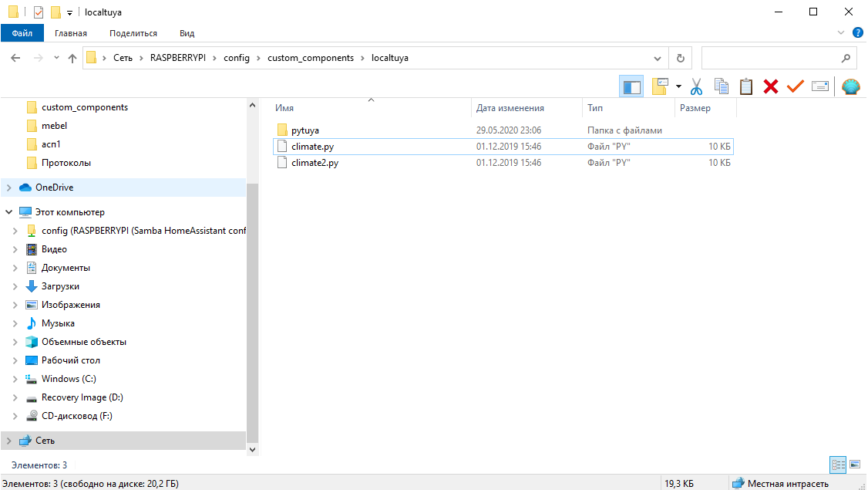
Task: Select Сеть in the navigation pane
Action: click(x=45, y=441)
